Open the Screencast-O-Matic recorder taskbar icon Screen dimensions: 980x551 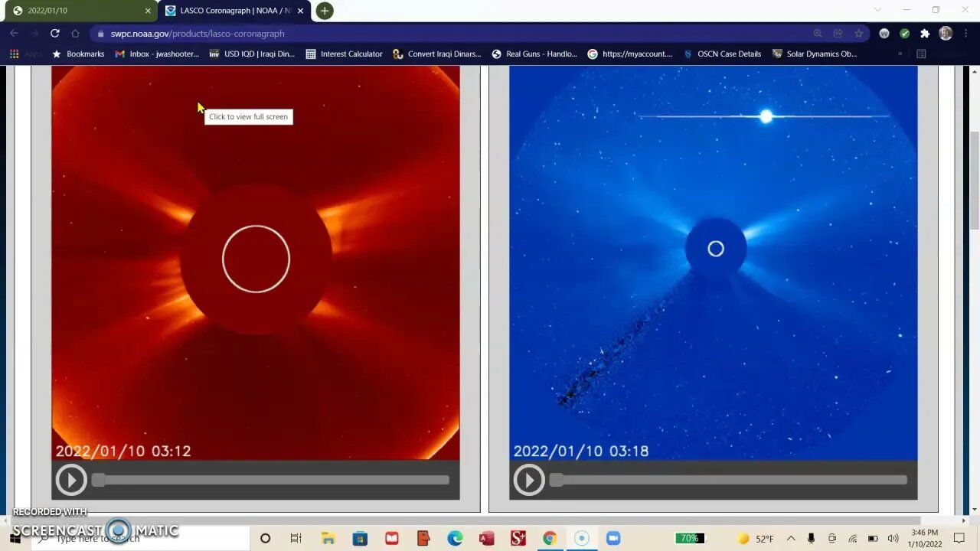point(581,538)
